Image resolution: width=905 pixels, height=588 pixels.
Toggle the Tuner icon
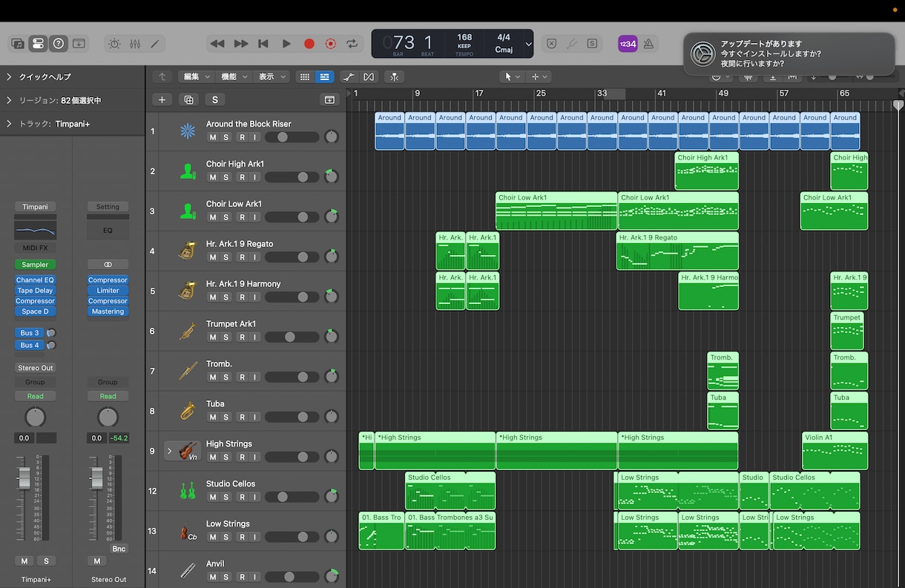pos(571,44)
